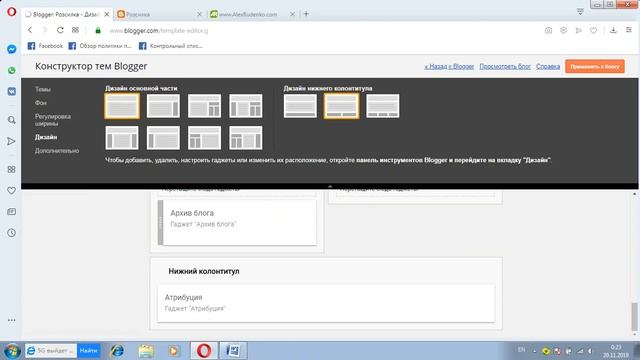Screen dimensions: 640x360
Task: Click the Назад к Blogger link
Action: (x=449, y=66)
